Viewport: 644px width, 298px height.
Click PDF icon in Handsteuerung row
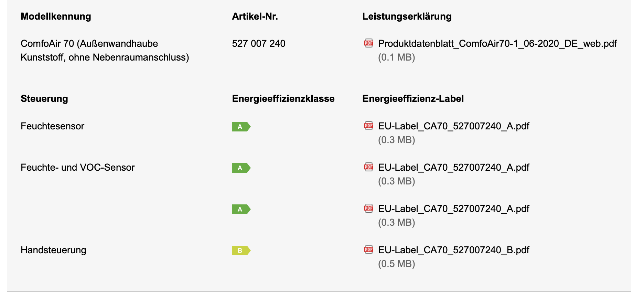tap(368, 249)
